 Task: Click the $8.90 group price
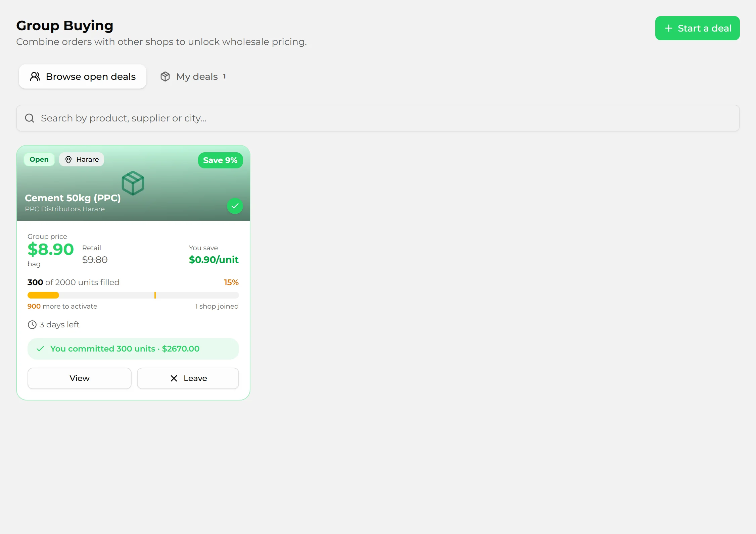click(x=51, y=249)
